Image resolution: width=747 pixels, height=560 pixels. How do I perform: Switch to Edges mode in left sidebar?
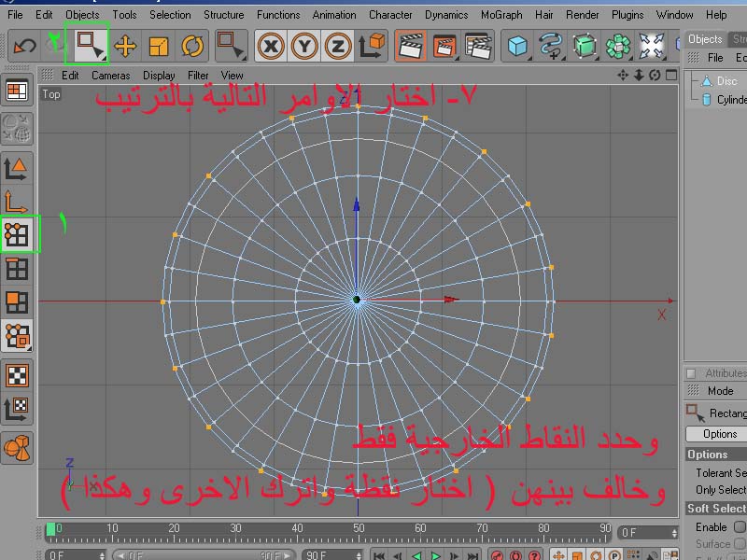[x=18, y=269]
